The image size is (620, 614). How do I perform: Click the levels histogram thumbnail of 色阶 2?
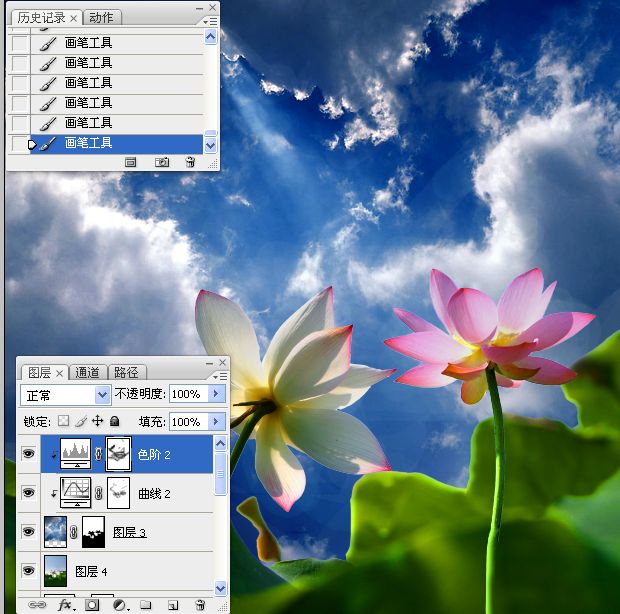(75, 453)
